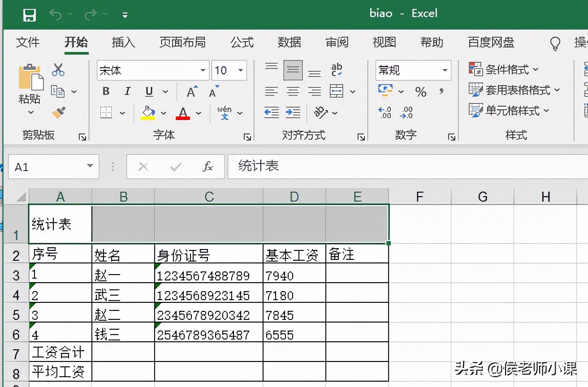Decrease font size with the smaller A icon
Image resolution: width=588 pixels, height=387 pixels.
click(x=214, y=91)
